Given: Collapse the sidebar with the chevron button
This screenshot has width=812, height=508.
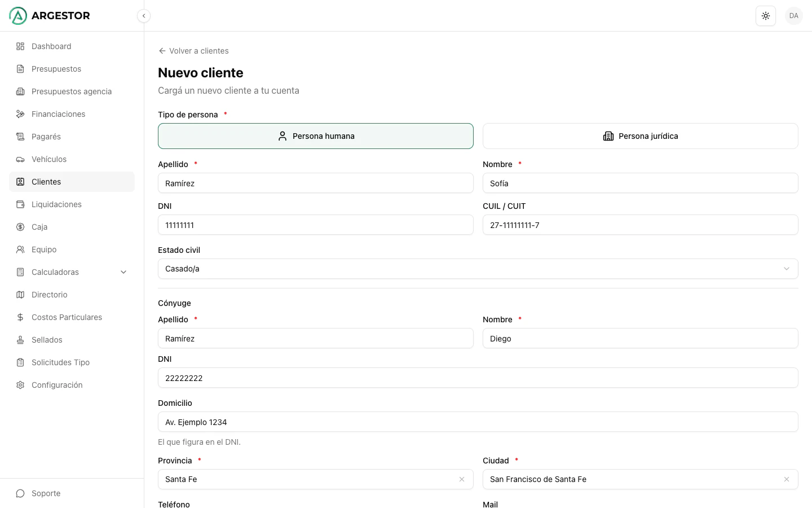Looking at the screenshot, I should pyautogui.click(x=144, y=16).
